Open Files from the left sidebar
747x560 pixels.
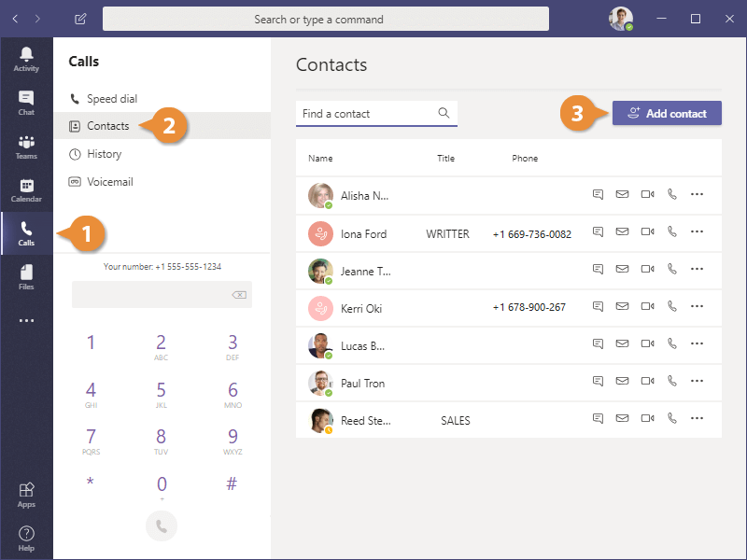26,277
